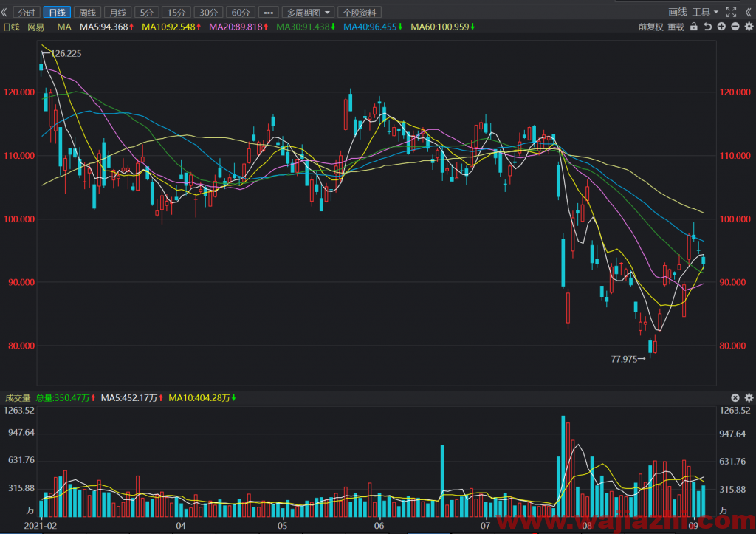Image resolution: width=756 pixels, height=534 pixels.
Task: Click the 80.000 label on the left price axis
Action: (21, 346)
